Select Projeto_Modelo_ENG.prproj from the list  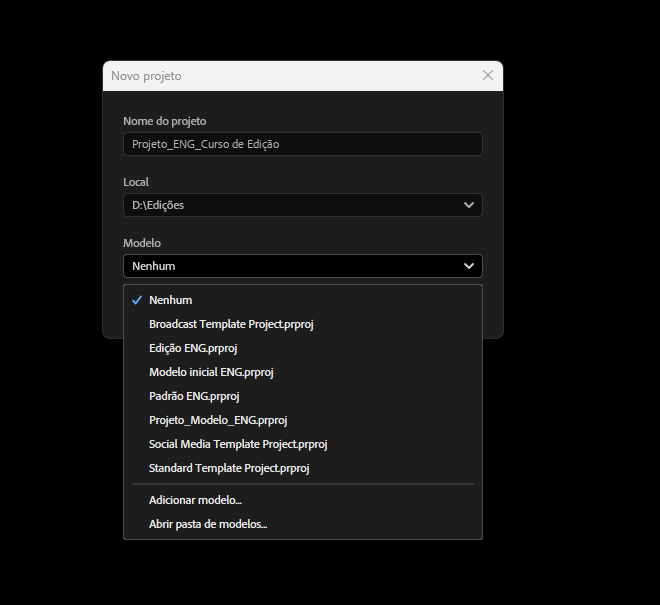(303, 420)
